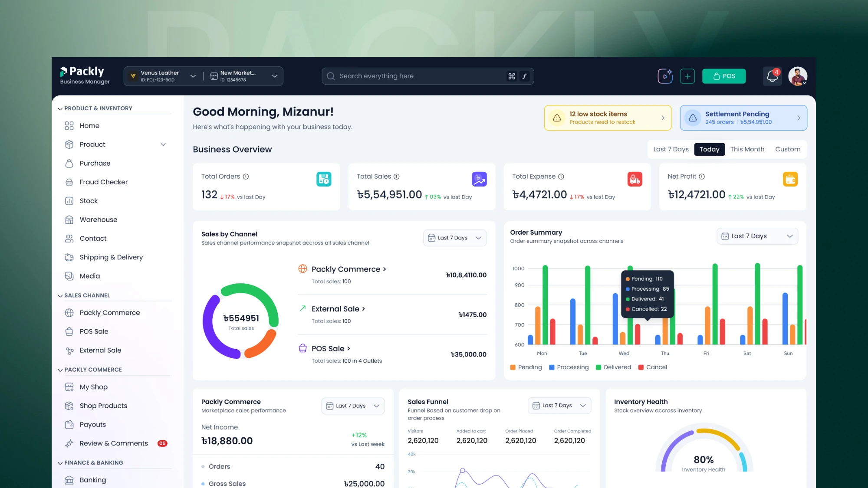Open External Sale channel link
The width and height of the screenshot is (868, 488).
tap(338, 309)
